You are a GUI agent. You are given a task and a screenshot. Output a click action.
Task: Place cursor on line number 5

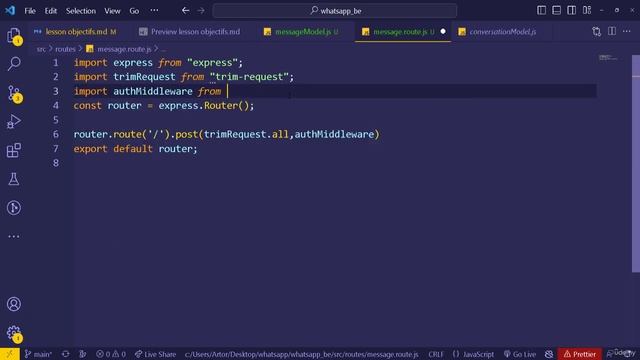pyautogui.click(x=56, y=120)
